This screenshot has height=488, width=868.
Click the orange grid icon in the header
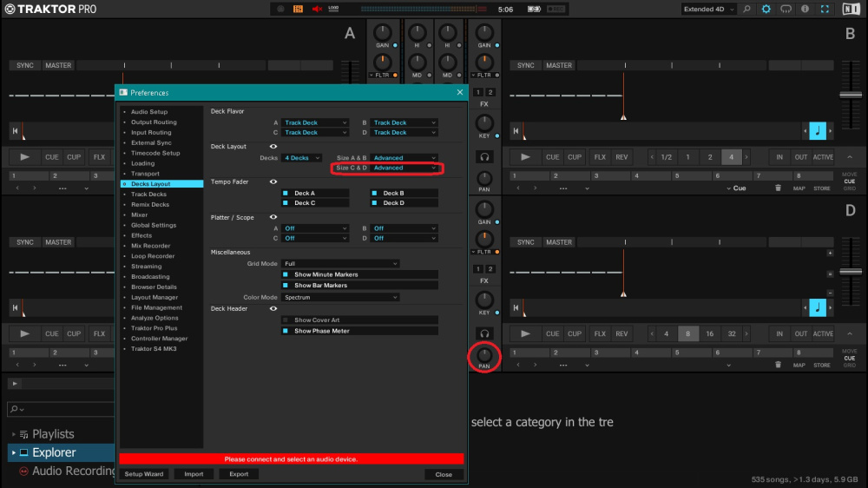(x=298, y=9)
